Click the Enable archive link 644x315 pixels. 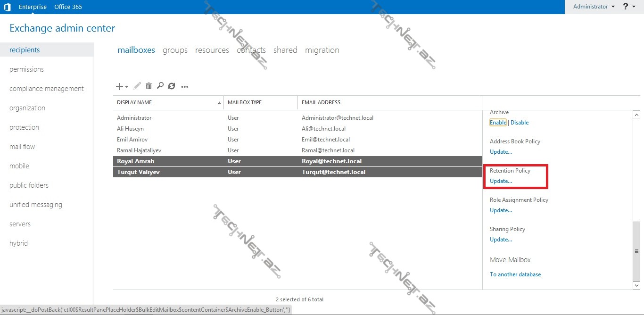498,123
